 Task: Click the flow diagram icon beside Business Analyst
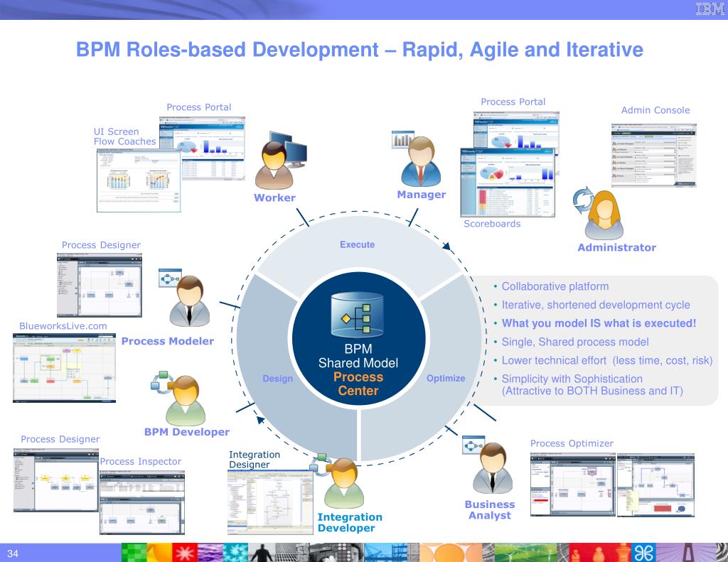tap(473, 445)
